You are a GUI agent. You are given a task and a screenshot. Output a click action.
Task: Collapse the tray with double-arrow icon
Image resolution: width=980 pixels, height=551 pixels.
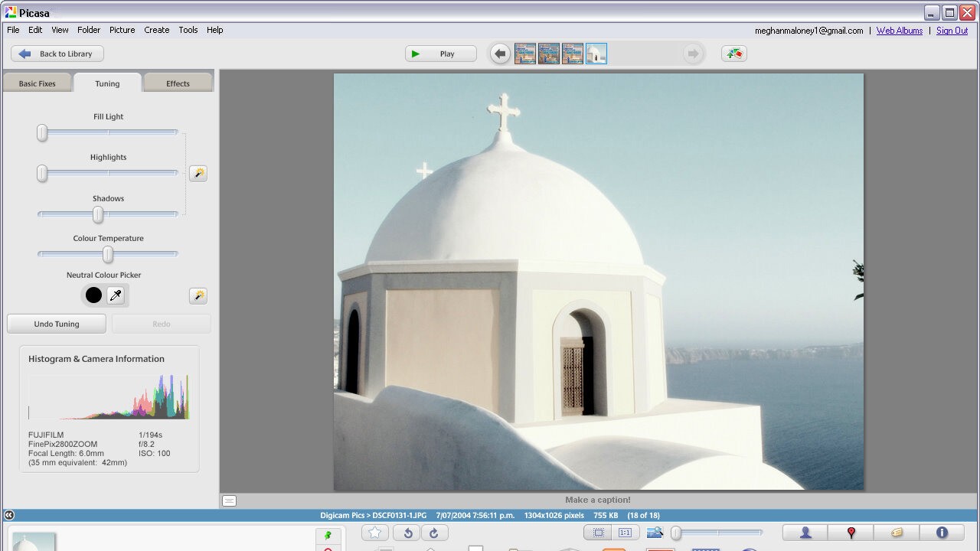(x=8, y=515)
